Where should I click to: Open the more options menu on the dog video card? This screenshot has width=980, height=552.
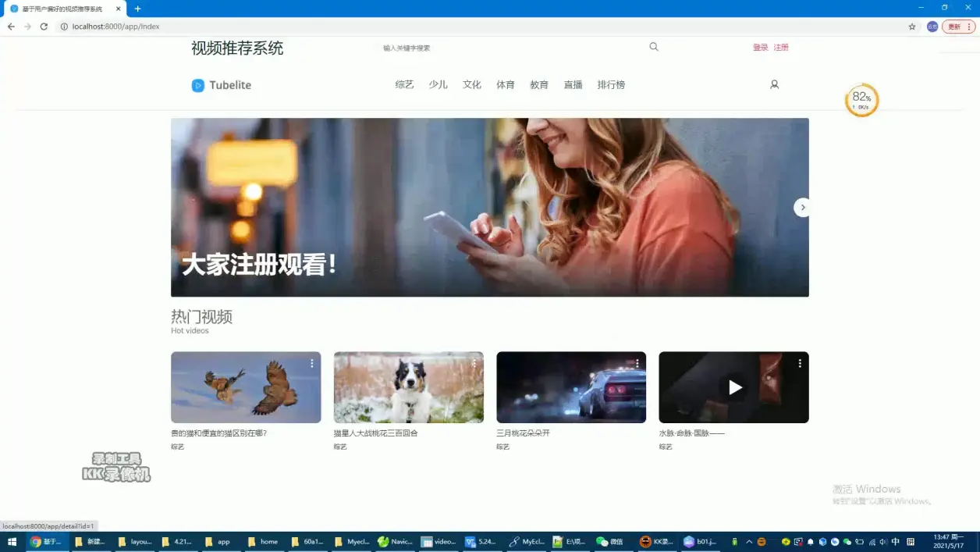474,363
